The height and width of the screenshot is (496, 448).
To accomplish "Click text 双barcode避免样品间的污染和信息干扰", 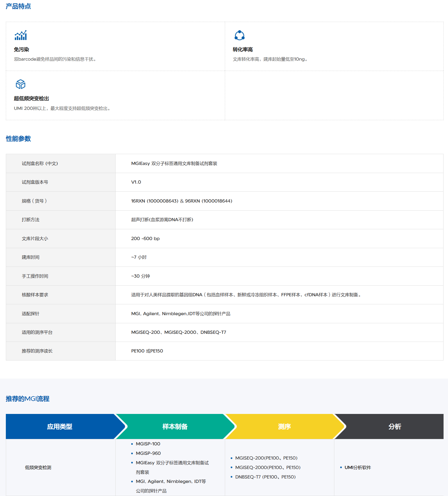I will tap(55, 59).
